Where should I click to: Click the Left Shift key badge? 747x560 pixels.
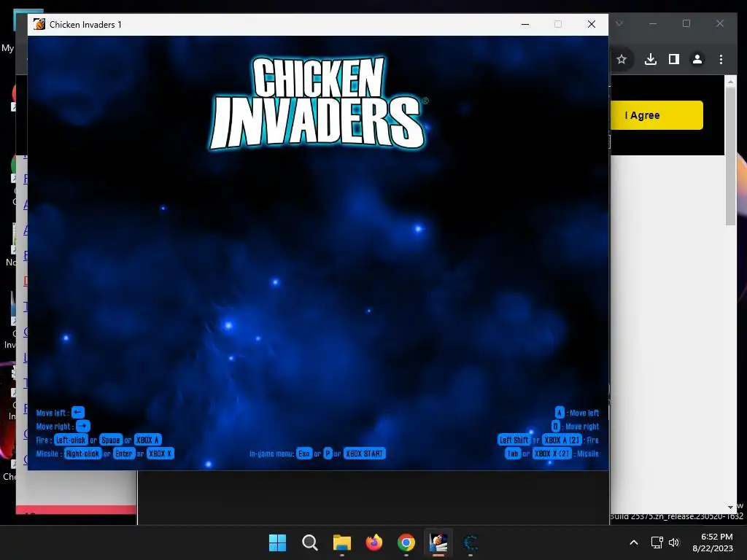coord(514,440)
